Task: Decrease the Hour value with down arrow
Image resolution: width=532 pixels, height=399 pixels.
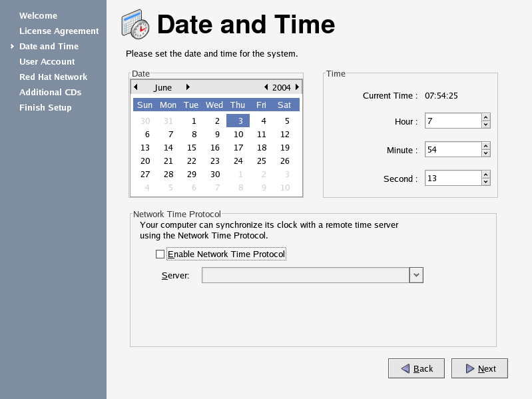Action: (486, 125)
